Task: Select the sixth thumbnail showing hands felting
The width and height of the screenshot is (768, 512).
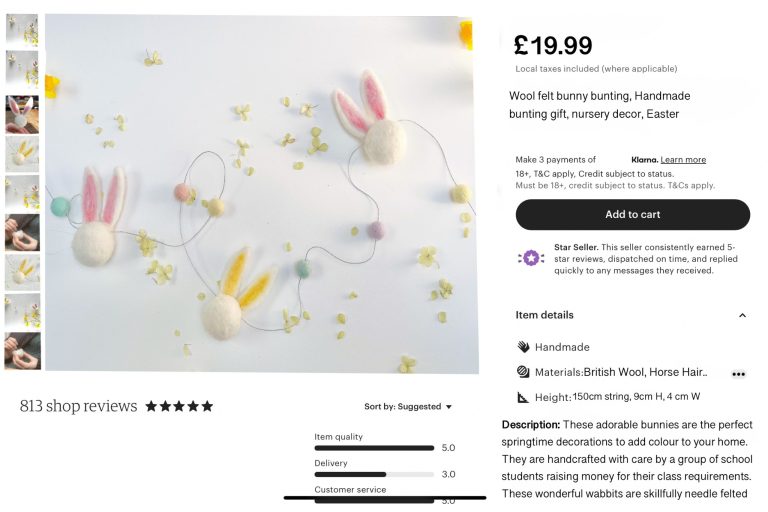Action: pos(22,232)
